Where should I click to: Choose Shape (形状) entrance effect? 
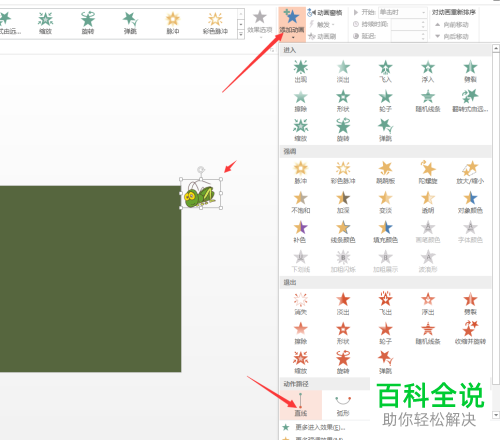tap(343, 101)
